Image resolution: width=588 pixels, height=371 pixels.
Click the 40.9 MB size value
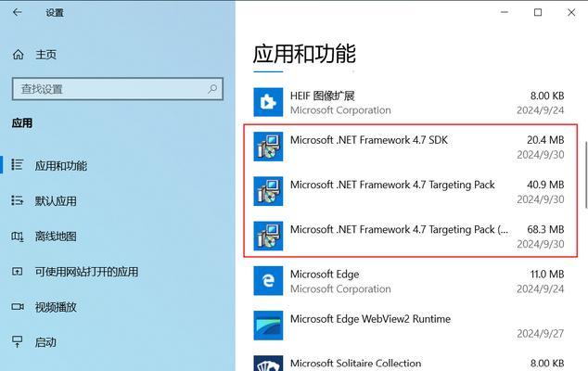pyautogui.click(x=545, y=185)
